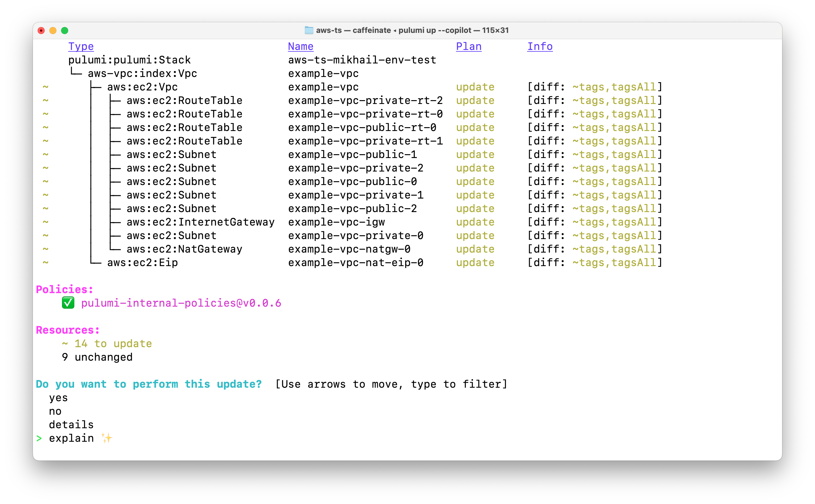Click the name example-vpc-private-0
This screenshot has width=815, height=504.
coord(356,235)
